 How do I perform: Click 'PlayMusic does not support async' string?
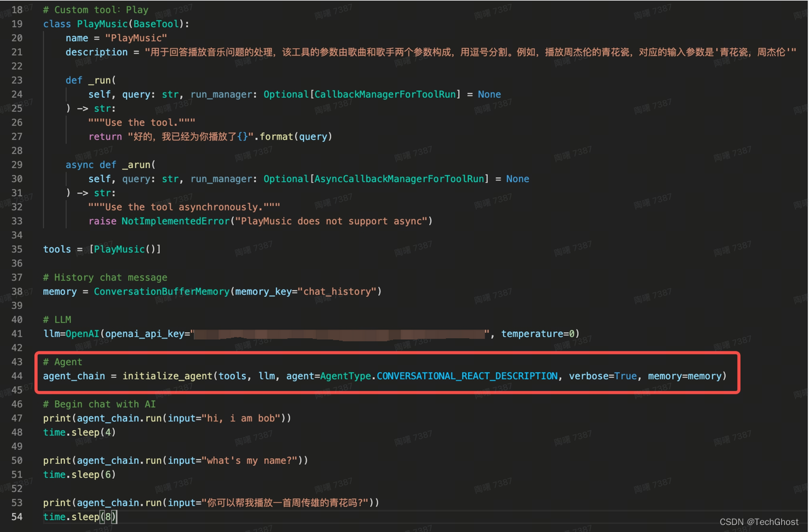tap(331, 221)
